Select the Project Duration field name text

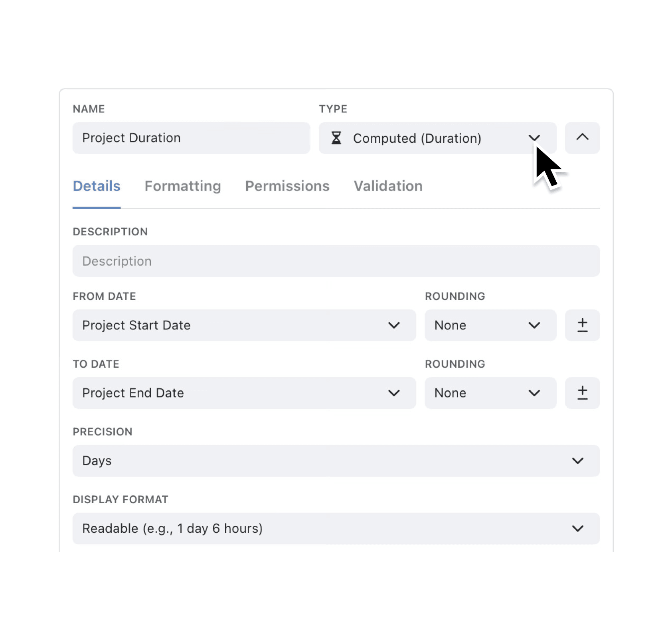tap(131, 138)
